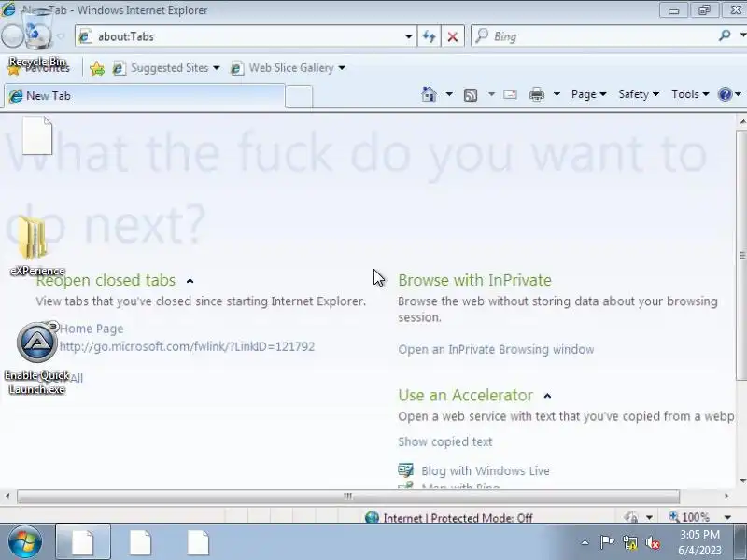
Task: Click the horizontal scrollbar thumb
Action: click(348, 497)
